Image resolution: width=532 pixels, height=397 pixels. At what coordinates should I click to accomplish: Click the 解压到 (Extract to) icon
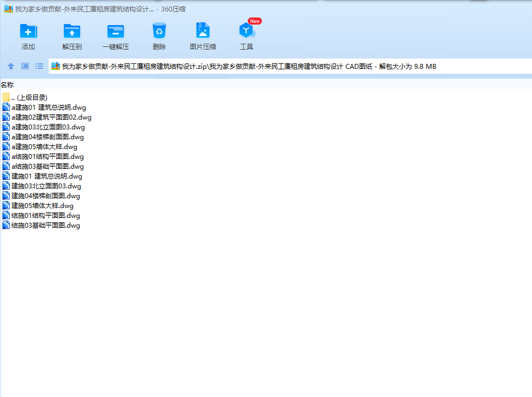click(x=72, y=31)
